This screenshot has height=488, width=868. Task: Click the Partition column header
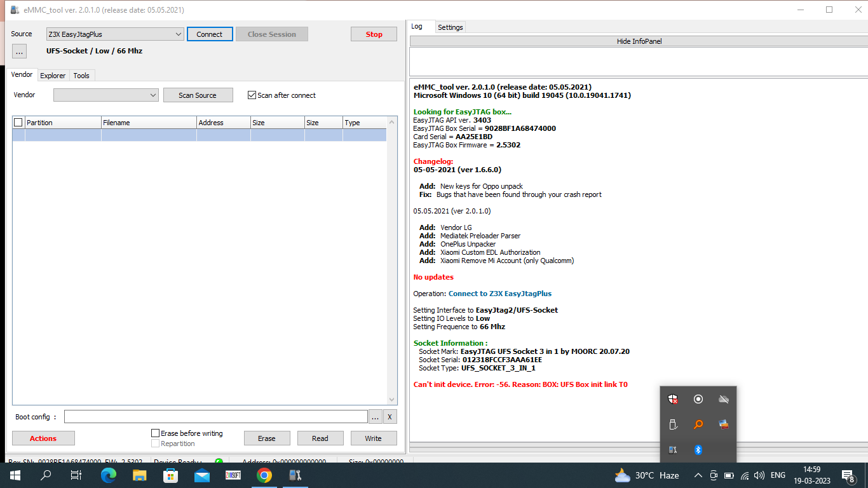(63, 123)
